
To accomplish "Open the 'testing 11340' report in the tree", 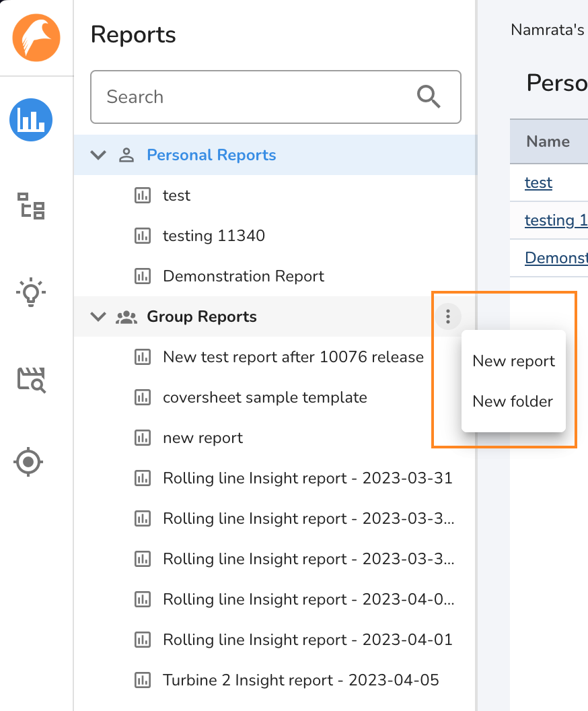I will (214, 236).
